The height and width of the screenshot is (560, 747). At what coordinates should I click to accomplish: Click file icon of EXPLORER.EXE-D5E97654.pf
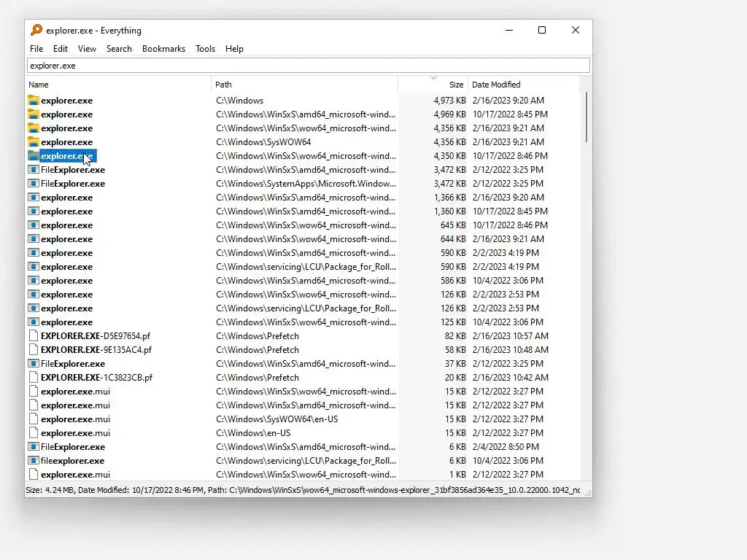coord(34,335)
